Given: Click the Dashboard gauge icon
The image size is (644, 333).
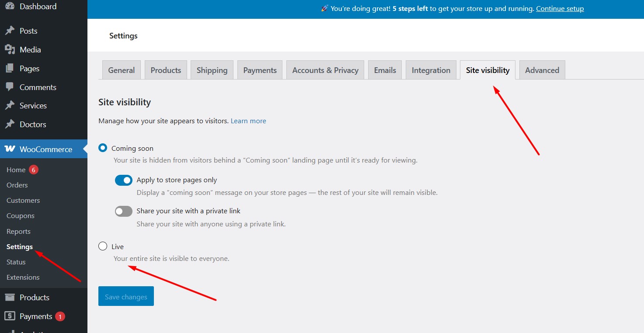Looking at the screenshot, I should pyautogui.click(x=10, y=6).
